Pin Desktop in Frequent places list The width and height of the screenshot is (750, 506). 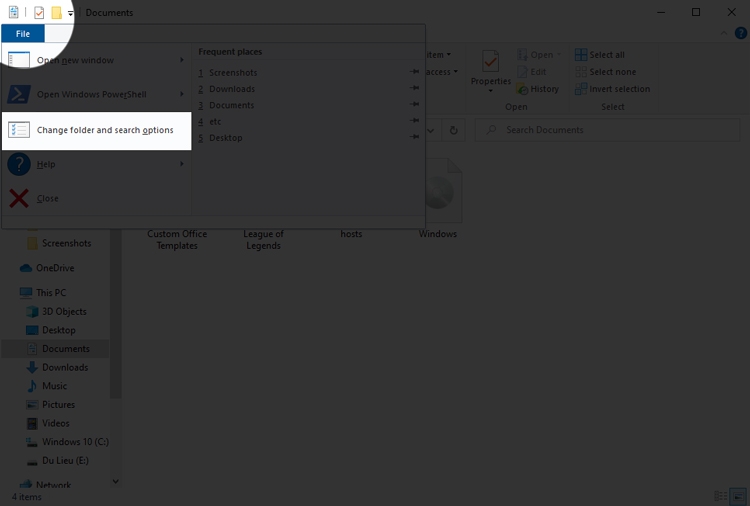[x=415, y=137]
